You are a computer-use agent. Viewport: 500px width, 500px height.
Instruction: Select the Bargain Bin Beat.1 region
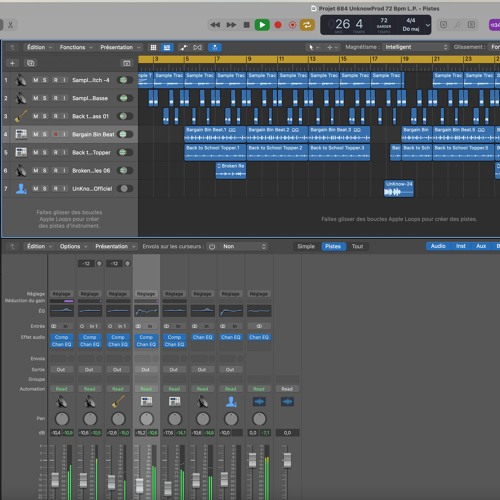click(x=215, y=134)
